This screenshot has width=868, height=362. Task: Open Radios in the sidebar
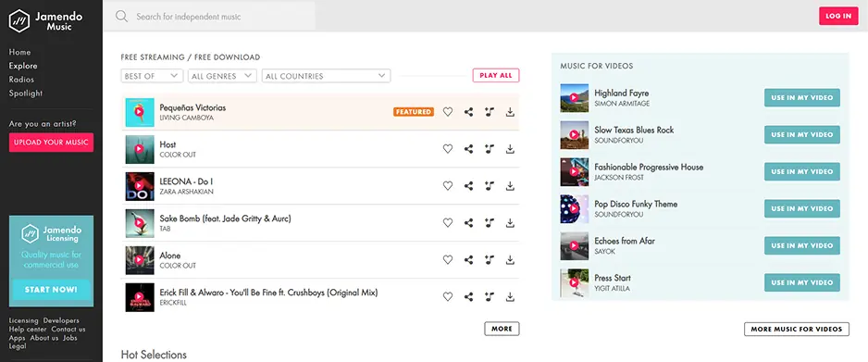click(x=21, y=80)
